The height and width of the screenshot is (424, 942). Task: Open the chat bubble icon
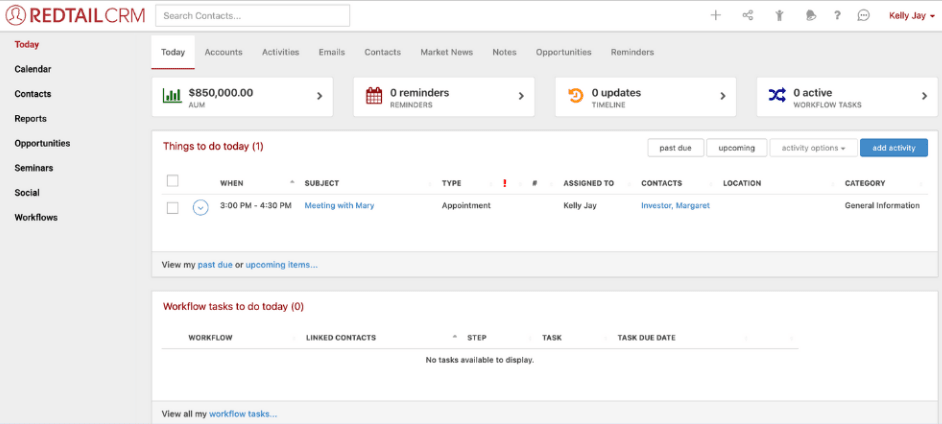point(864,16)
